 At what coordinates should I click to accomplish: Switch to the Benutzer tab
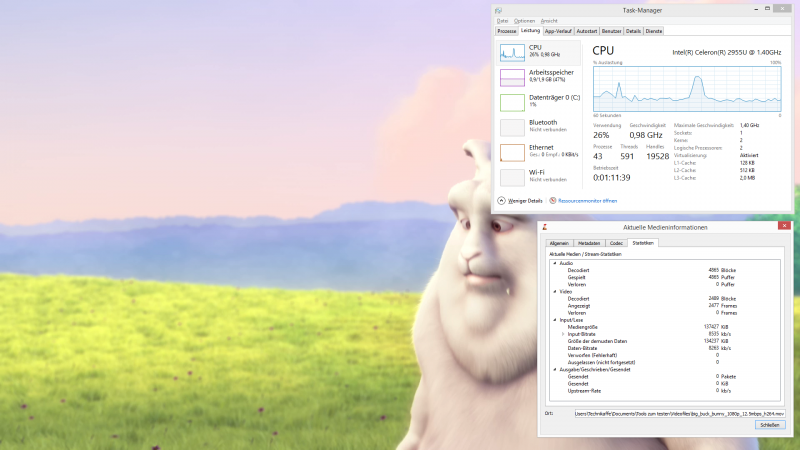coord(611,31)
